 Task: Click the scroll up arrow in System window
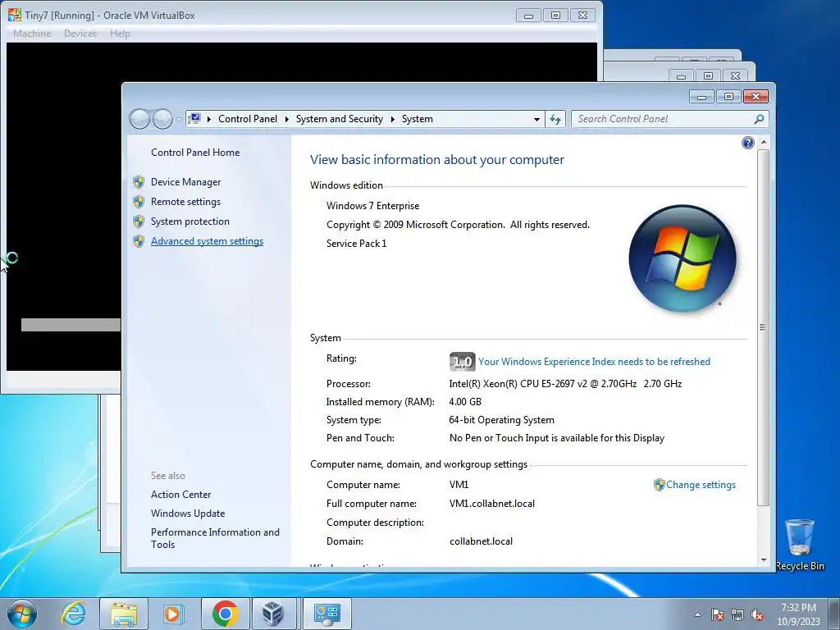pyautogui.click(x=764, y=143)
